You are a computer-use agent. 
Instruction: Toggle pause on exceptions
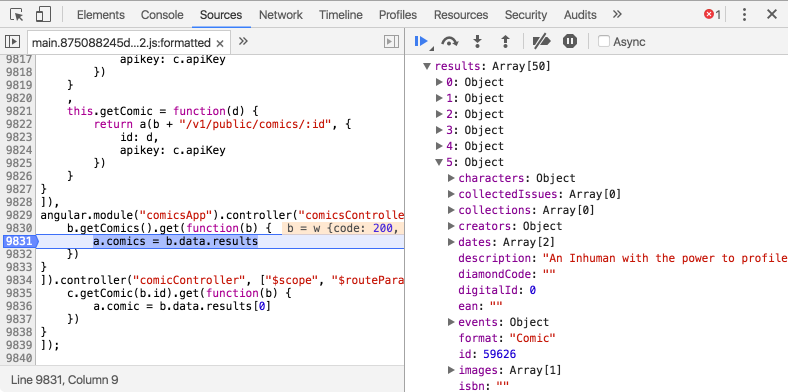(x=569, y=41)
